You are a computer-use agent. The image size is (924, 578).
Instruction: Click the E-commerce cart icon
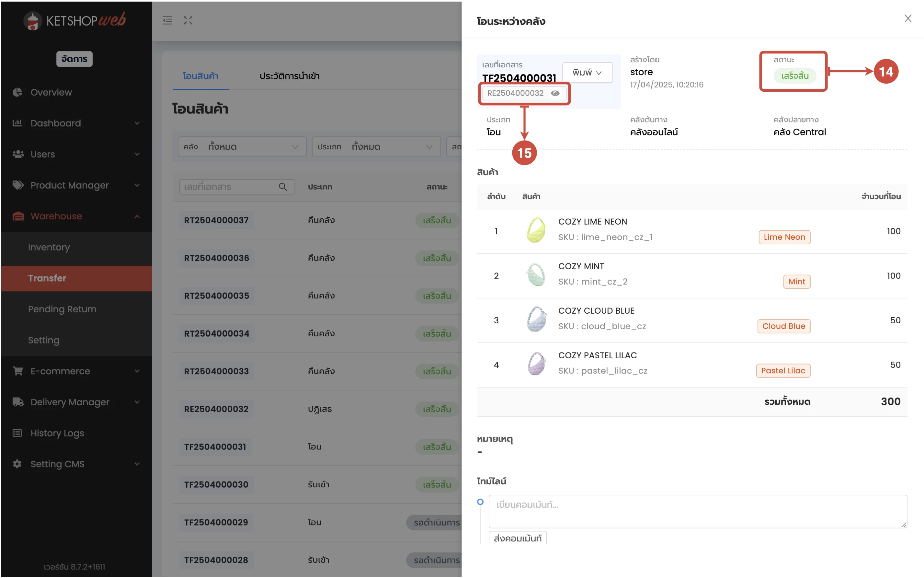click(17, 371)
